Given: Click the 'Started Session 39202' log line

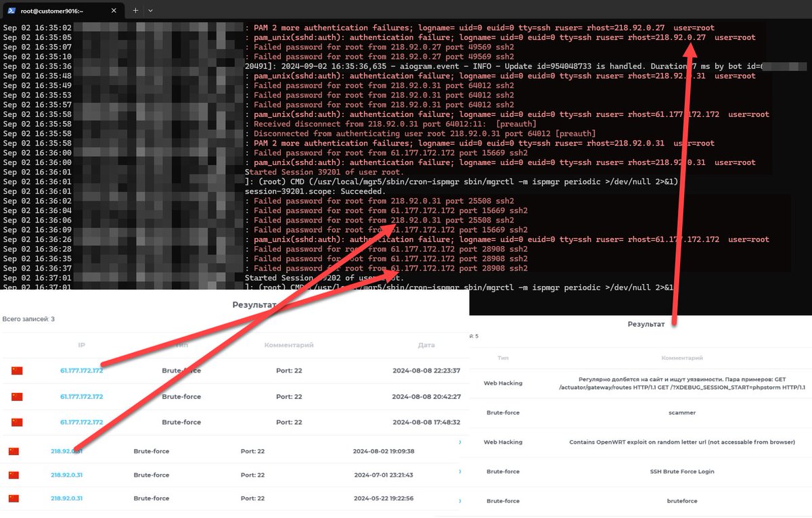Looking at the screenshot, I should pos(325,278).
